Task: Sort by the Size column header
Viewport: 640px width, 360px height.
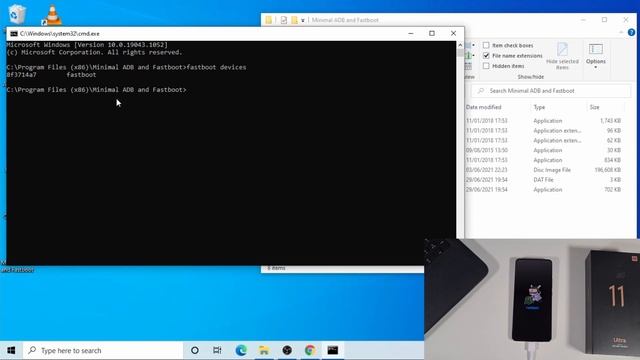Action: [x=594, y=107]
